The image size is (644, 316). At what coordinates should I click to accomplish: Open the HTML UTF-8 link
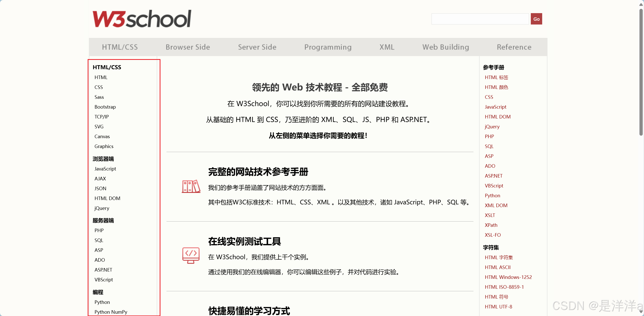tap(498, 307)
